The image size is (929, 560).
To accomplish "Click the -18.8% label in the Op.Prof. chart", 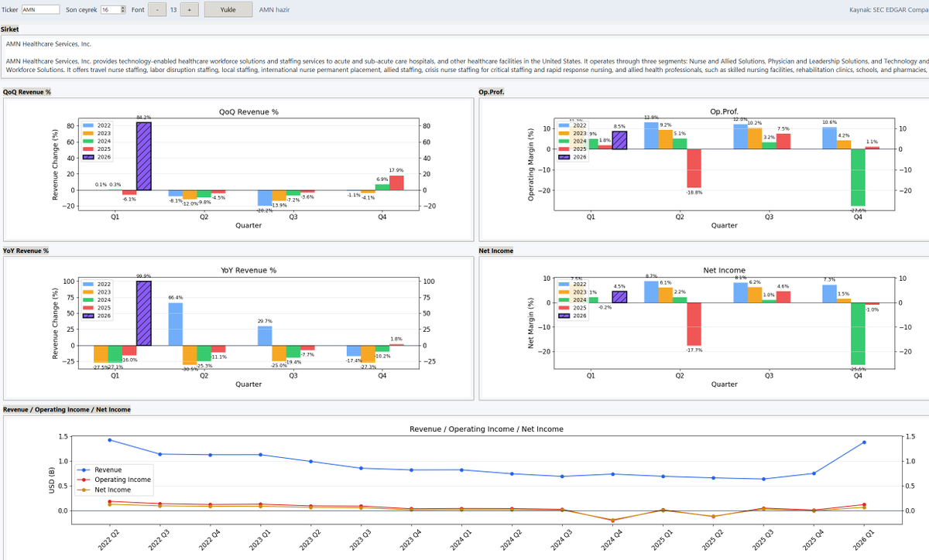I will 694,193.
